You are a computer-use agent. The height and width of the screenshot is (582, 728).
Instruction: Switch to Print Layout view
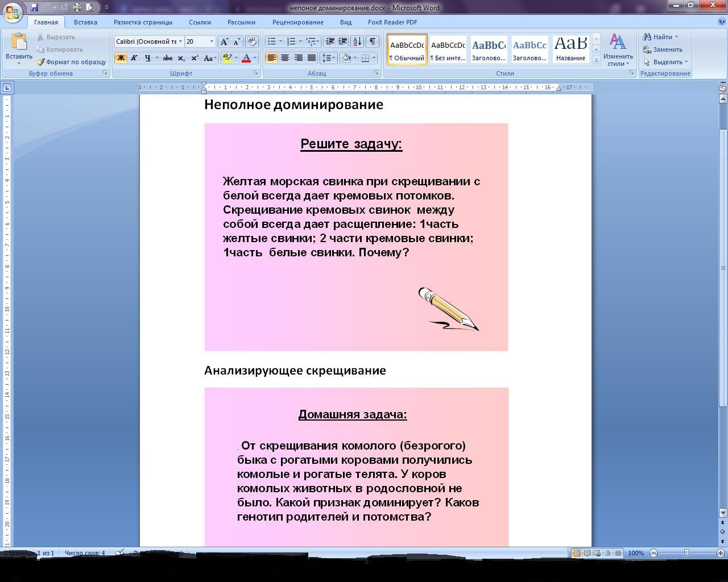click(x=576, y=553)
